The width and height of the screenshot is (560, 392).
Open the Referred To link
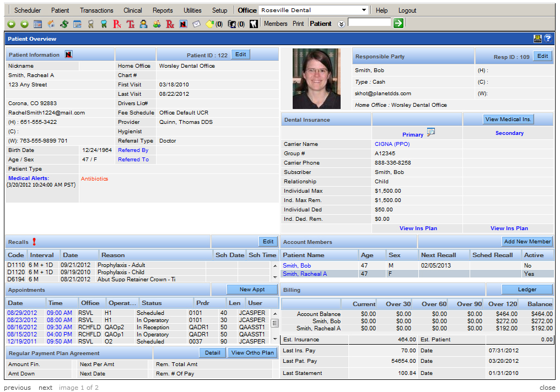[133, 160]
